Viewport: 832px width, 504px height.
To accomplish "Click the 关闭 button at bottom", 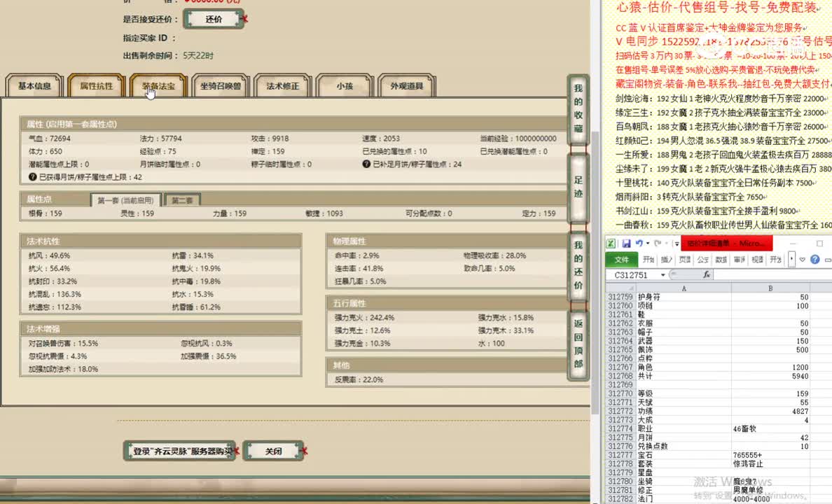I will coord(273,451).
